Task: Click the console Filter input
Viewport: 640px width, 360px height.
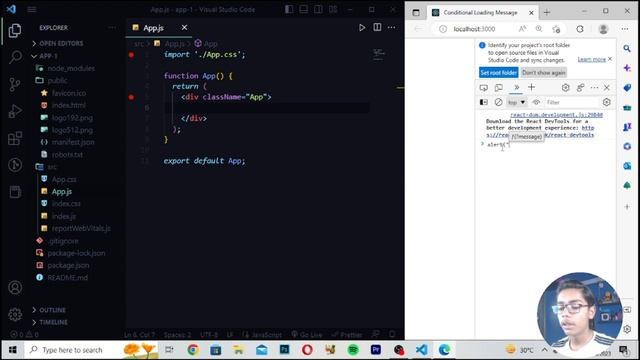Action: coord(571,102)
